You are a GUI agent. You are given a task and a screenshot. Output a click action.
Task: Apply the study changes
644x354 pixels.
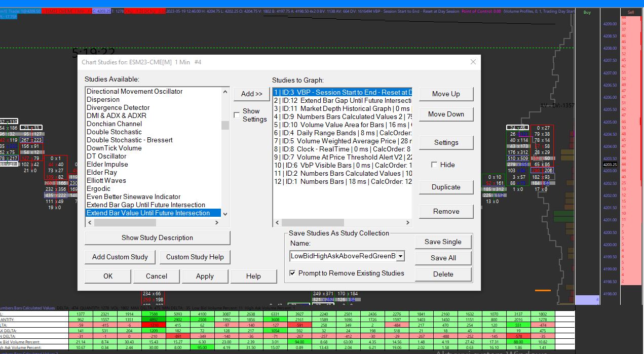point(205,276)
